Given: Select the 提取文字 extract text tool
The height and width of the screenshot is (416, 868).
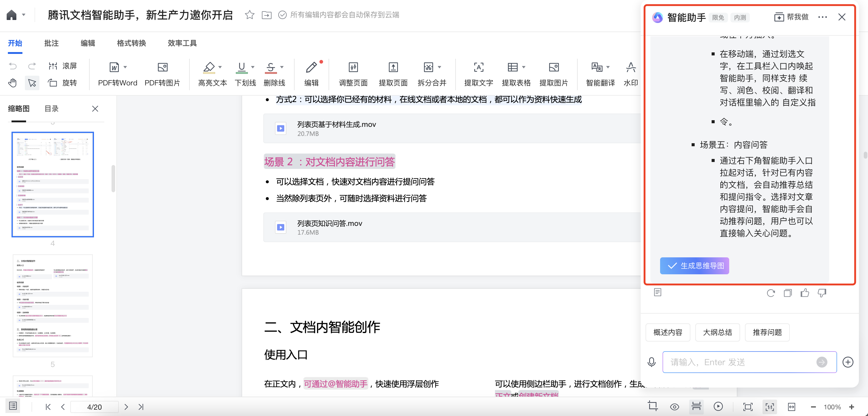Looking at the screenshot, I should tap(478, 67).
